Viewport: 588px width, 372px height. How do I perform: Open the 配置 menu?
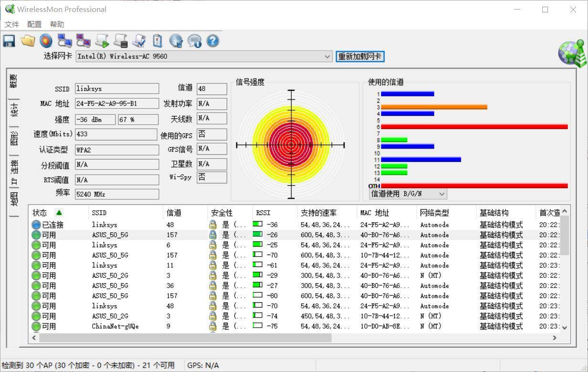(34, 24)
